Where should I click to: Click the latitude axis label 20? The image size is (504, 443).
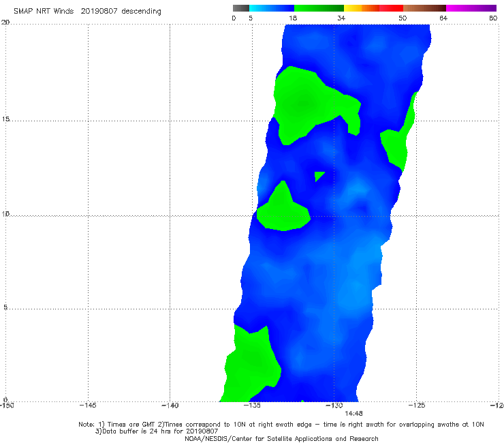coord(5,22)
